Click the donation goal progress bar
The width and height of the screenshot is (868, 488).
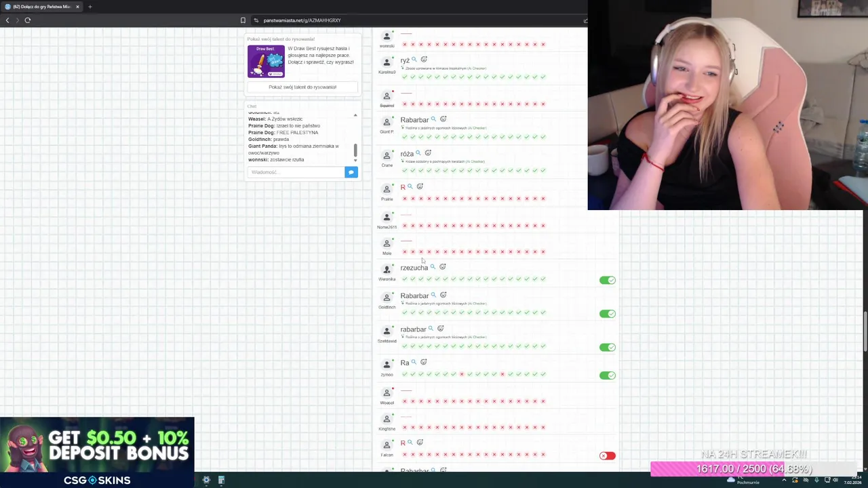pos(754,469)
